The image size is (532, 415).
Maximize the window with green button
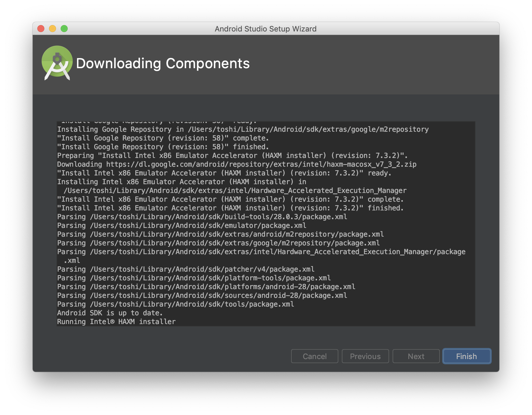click(x=64, y=29)
